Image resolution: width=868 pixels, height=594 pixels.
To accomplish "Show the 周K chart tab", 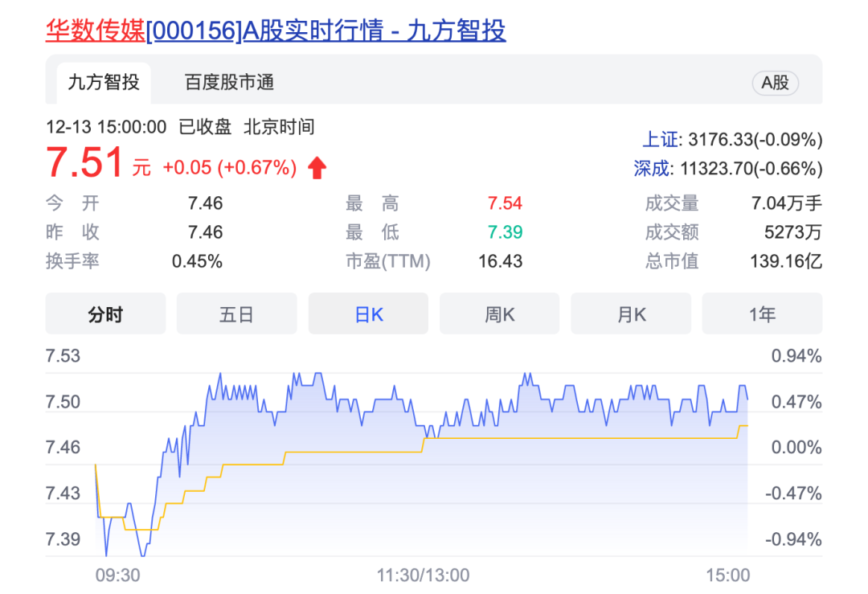I will click(499, 314).
